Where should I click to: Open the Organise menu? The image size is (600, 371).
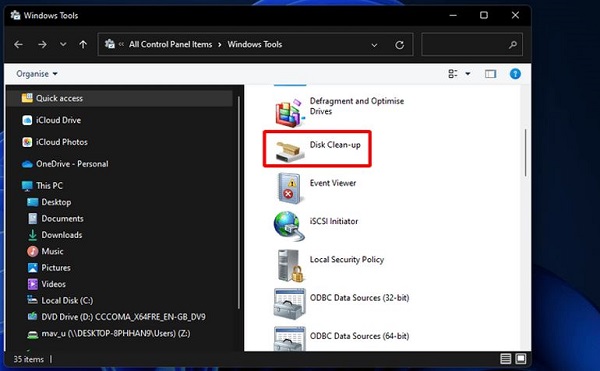[37, 74]
